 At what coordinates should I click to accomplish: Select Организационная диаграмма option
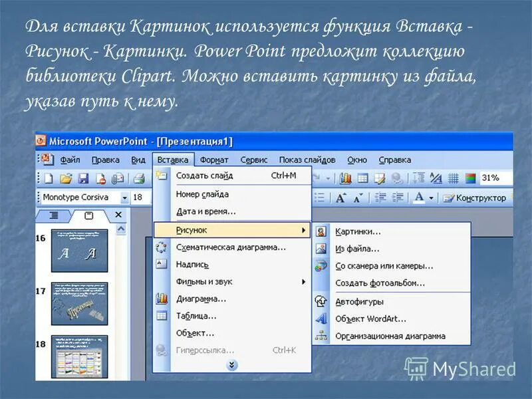[x=391, y=336]
